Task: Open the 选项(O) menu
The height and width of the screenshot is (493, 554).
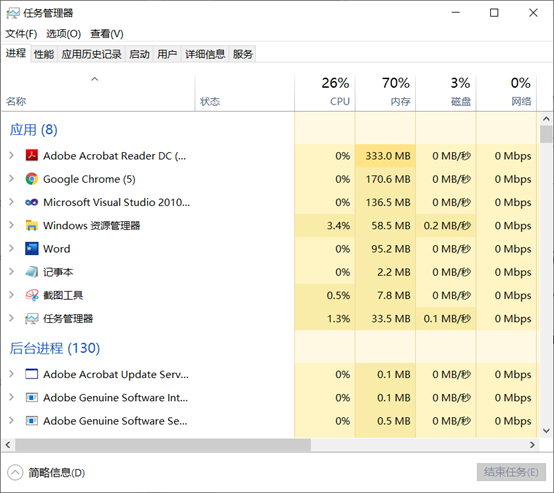Action: (64, 34)
